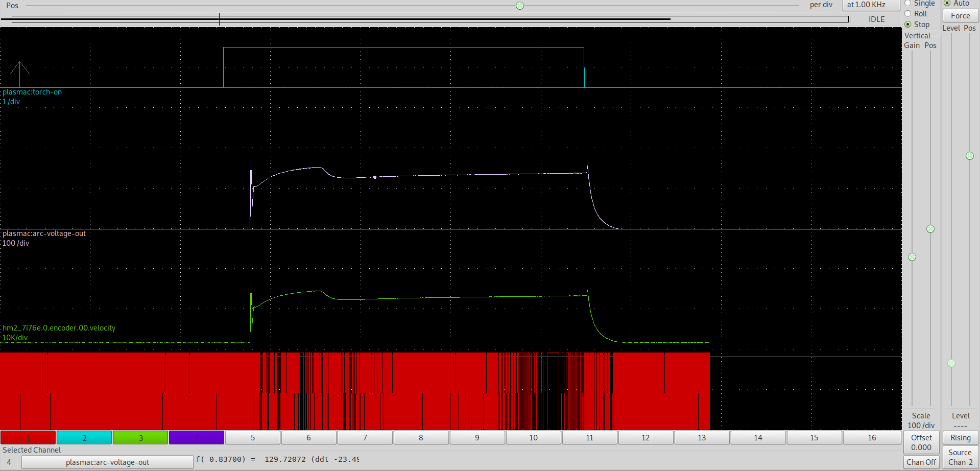Toggle the Rising trigger edge button

tap(961, 438)
